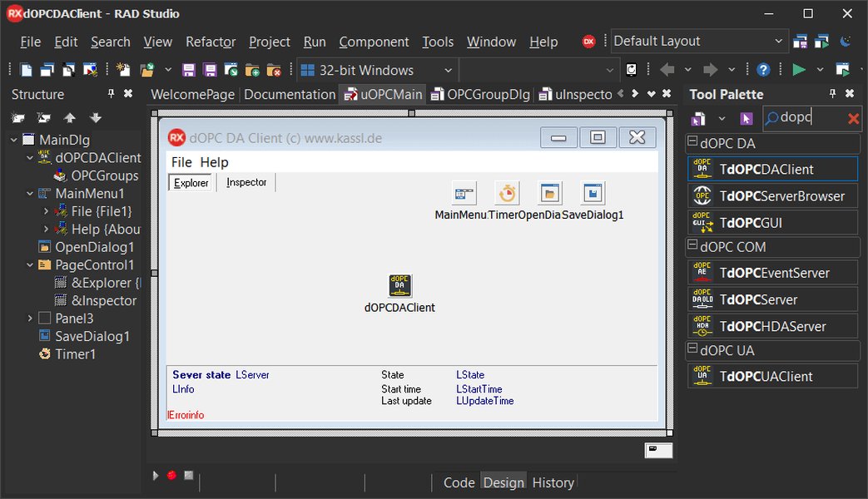Screen dimensions: 868x499
Task: Open the empty device combo box
Action: (609, 70)
